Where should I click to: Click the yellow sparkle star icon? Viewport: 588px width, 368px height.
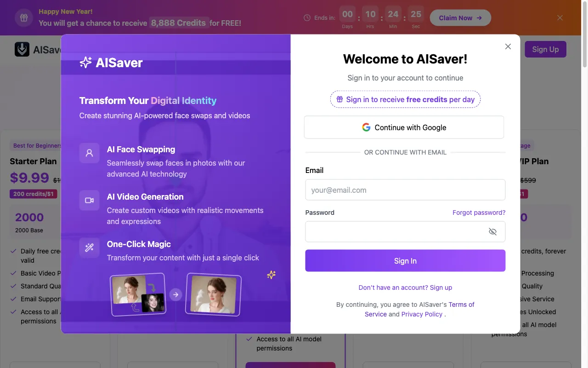271,275
